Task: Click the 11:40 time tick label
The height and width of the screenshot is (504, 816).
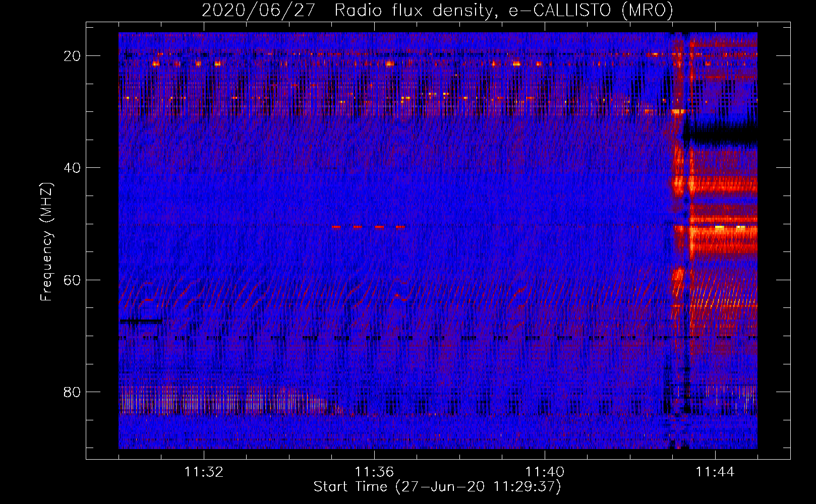Action: click(x=545, y=472)
